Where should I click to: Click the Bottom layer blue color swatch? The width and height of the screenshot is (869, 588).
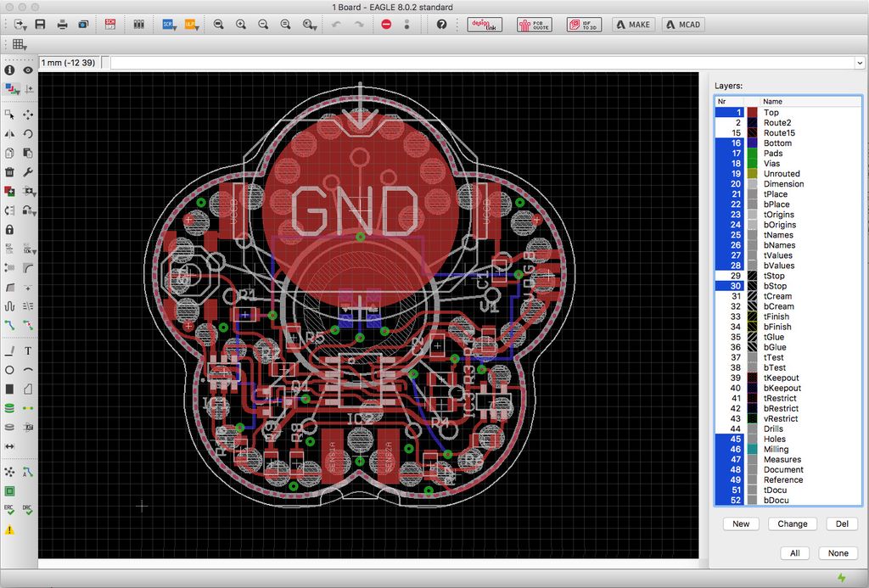(x=752, y=143)
